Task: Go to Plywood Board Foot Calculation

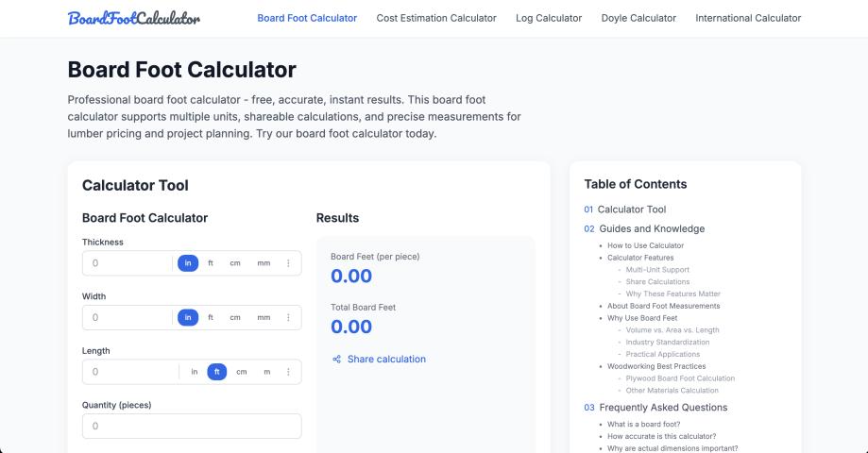Action: click(x=680, y=378)
